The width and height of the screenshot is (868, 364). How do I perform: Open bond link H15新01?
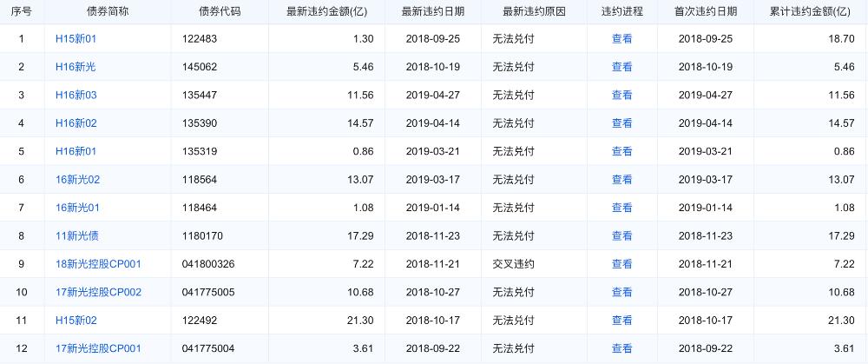[x=76, y=39]
